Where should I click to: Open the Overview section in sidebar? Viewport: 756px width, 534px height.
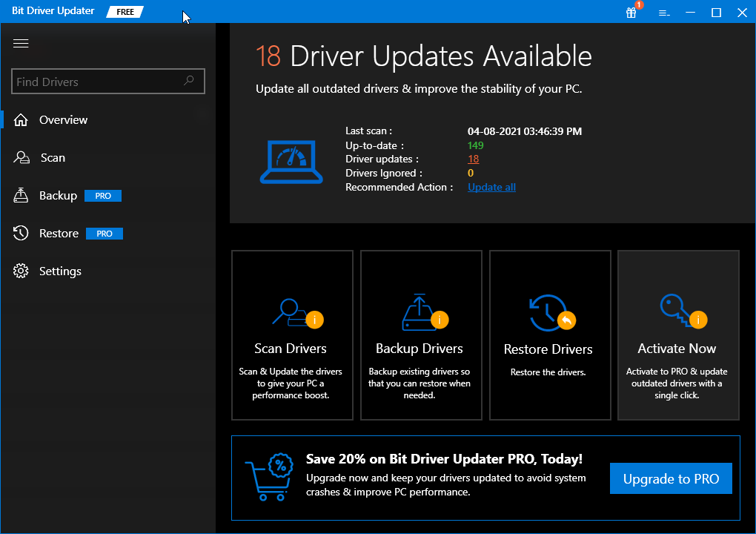coord(63,120)
